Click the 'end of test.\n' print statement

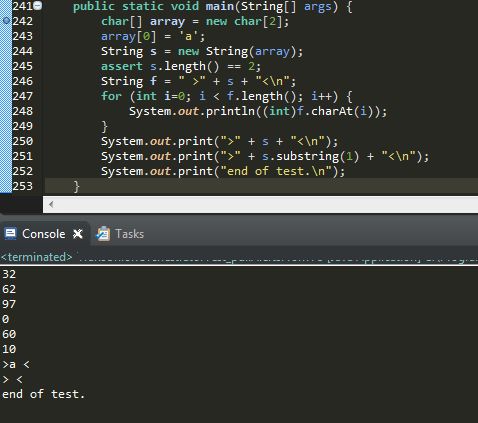click(223, 171)
